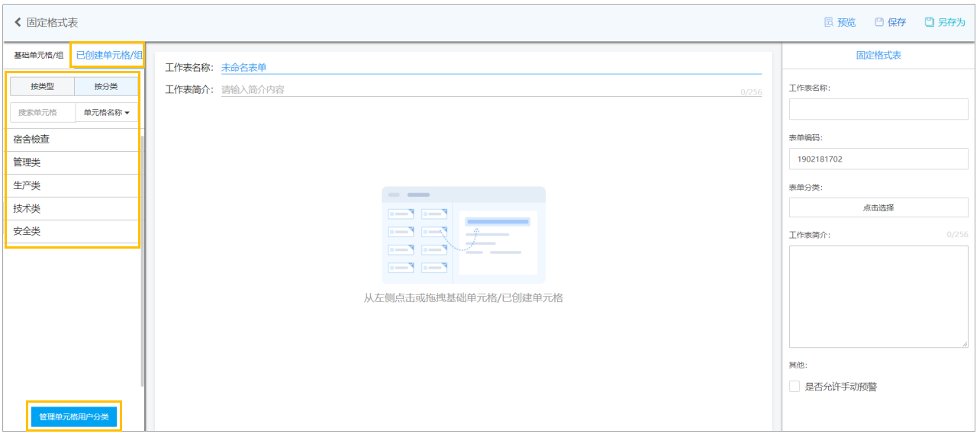
Task: Click the 另存为 save-as icon
Action: [x=930, y=22]
